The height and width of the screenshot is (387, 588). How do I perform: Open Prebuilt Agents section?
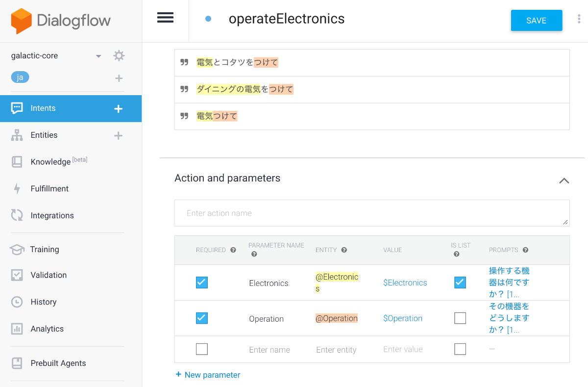[58, 363]
